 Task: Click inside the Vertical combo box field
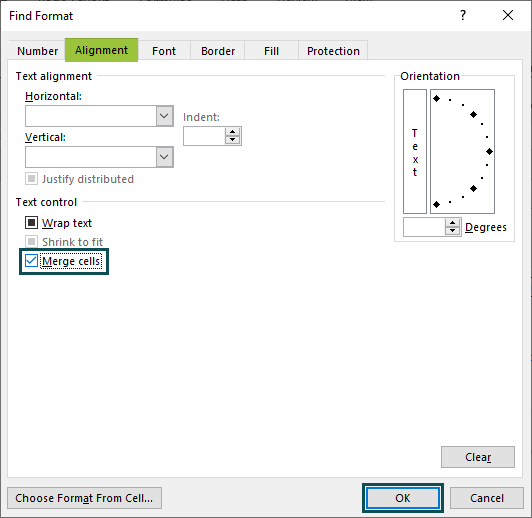click(x=91, y=157)
